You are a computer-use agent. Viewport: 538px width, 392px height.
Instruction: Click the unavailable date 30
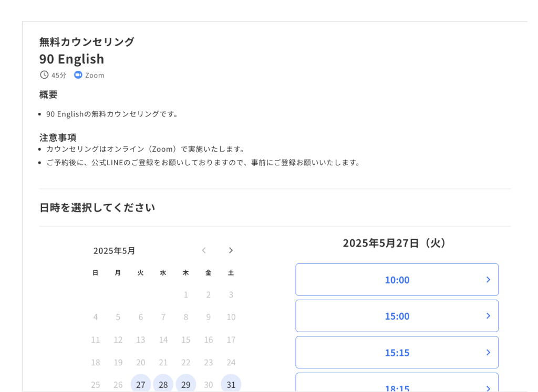pos(209,385)
